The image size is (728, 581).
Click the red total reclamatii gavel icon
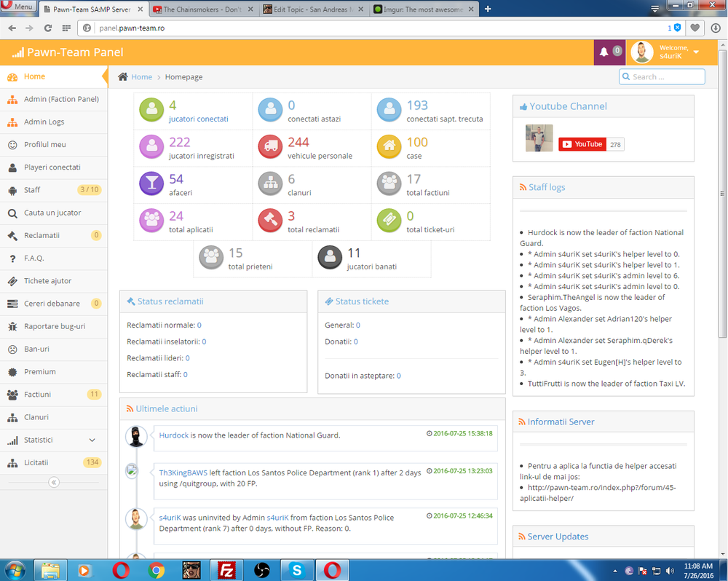(x=271, y=221)
